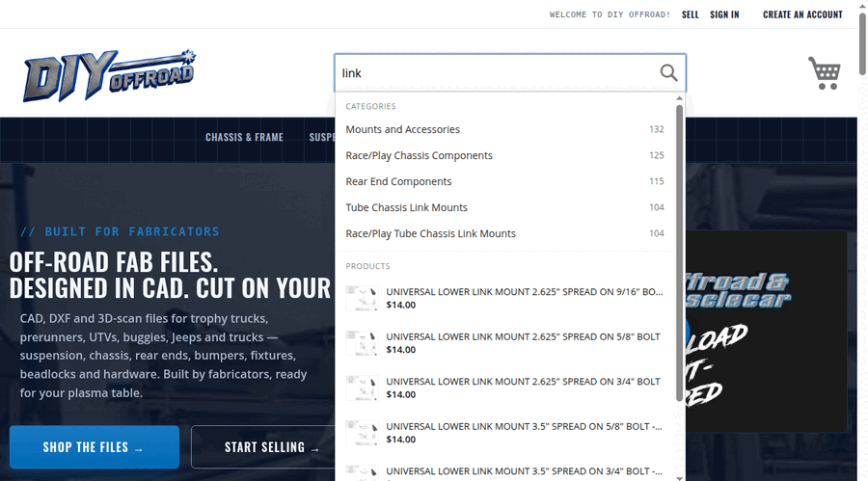Viewport: 868px width, 481px height.
Task: Select Mounts and Accessories category suggestion
Action: click(x=504, y=129)
